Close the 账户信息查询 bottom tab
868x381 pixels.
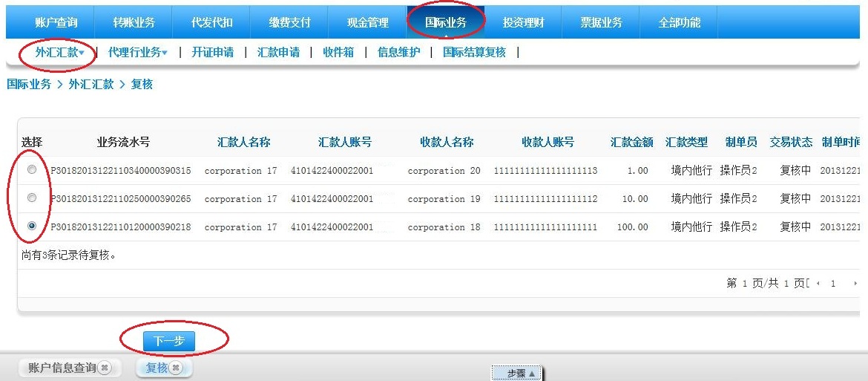point(105,368)
